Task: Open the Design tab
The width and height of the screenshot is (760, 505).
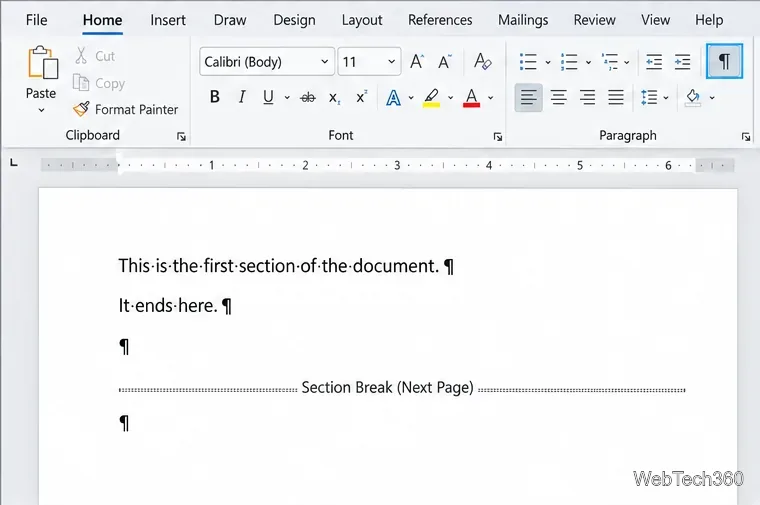Action: coord(294,20)
